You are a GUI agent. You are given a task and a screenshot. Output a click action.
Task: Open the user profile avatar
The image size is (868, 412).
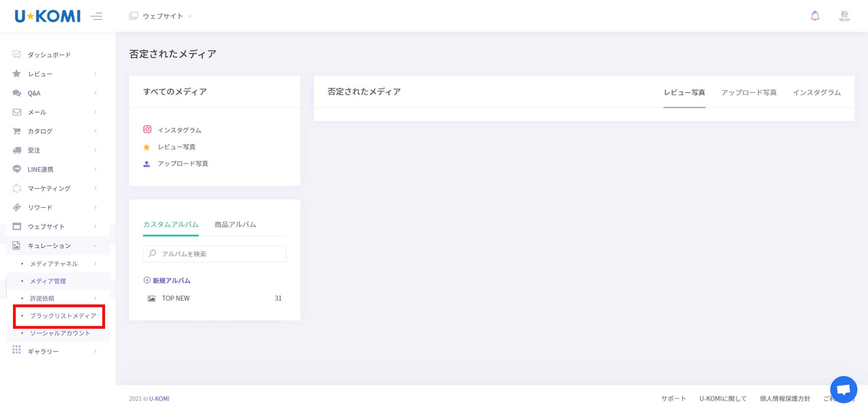click(844, 16)
